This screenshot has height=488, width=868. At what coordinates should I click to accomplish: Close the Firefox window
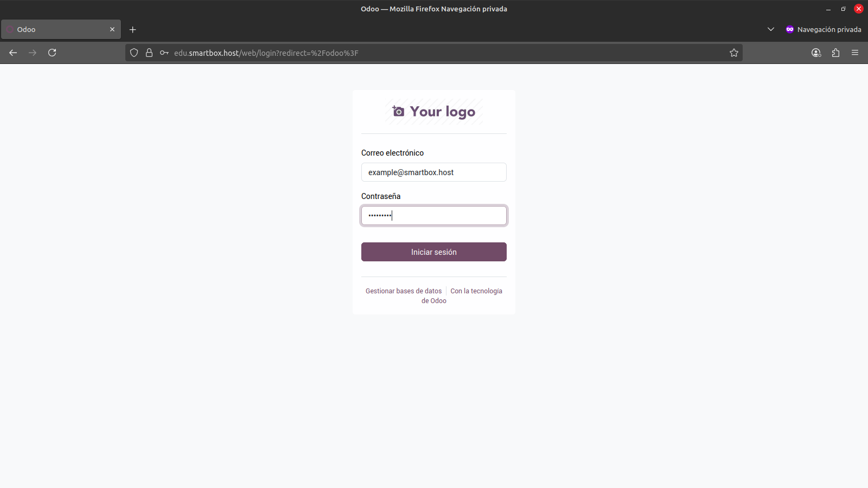[859, 9]
